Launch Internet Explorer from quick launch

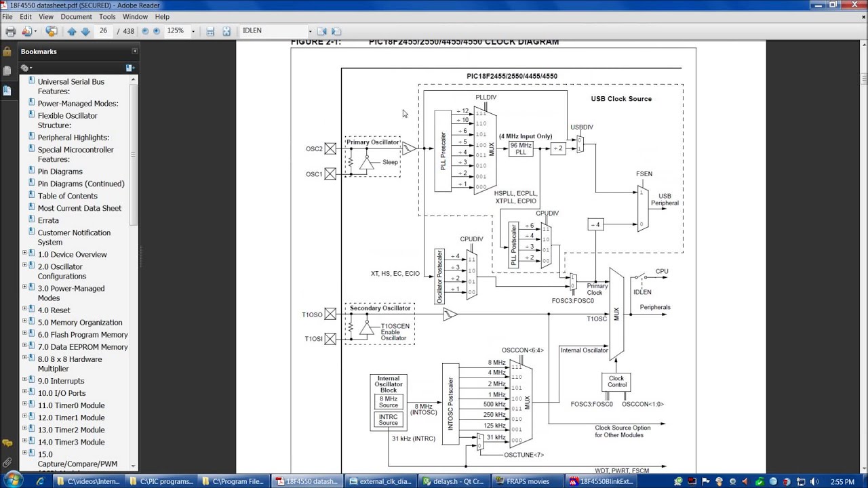click(x=40, y=481)
